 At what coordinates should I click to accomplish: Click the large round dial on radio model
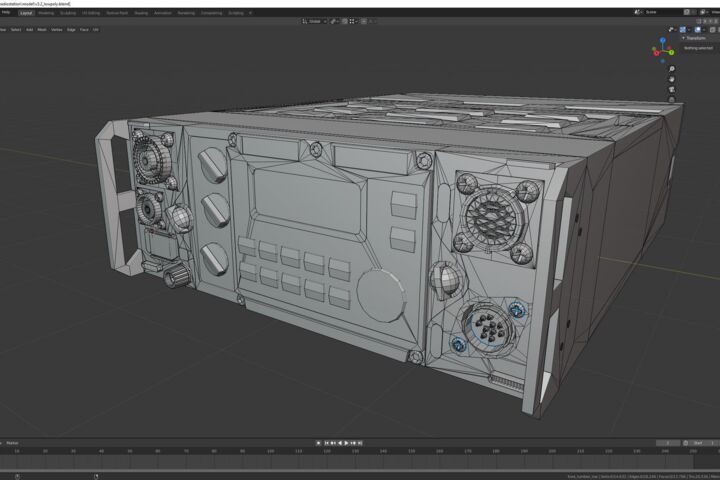click(x=382, y=296)
